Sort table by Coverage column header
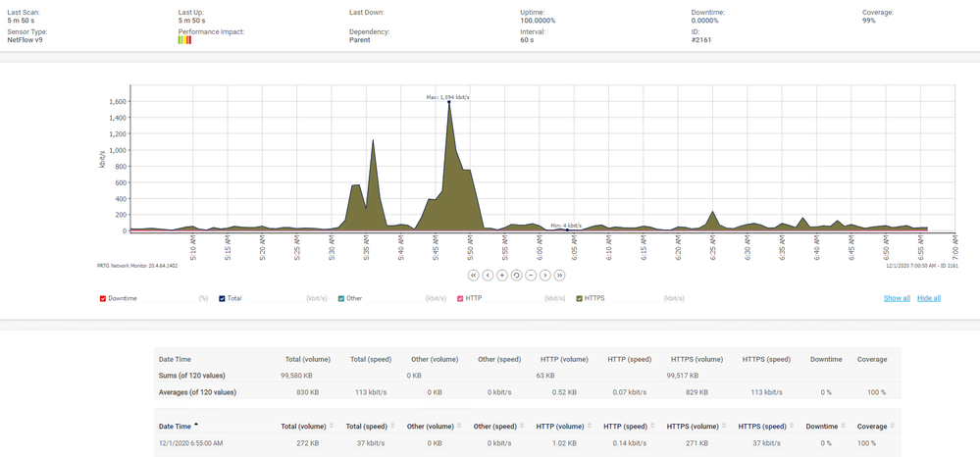 [x=871, y=427]
